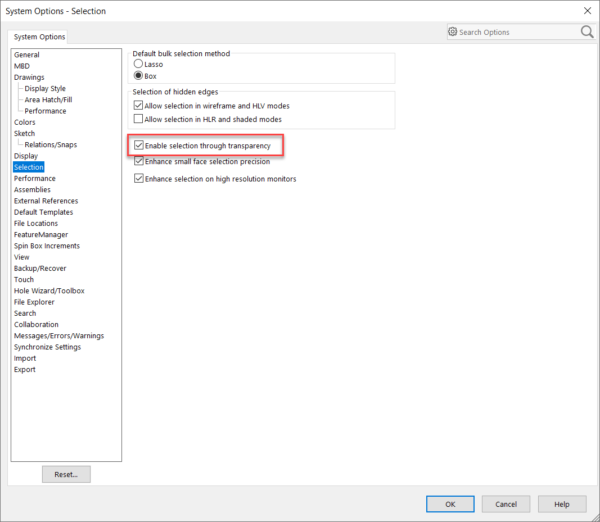Open External References options
600x522 pixels.
click(46, 201)
